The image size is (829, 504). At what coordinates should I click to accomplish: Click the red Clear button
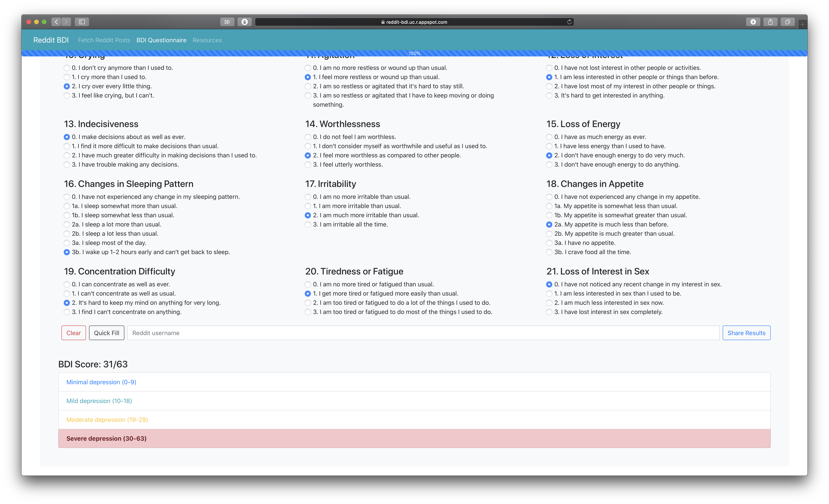(x=74, y=333)
